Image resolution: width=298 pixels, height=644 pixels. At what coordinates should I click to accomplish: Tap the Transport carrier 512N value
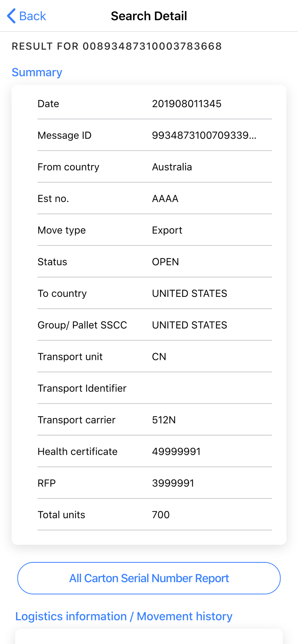164,420
